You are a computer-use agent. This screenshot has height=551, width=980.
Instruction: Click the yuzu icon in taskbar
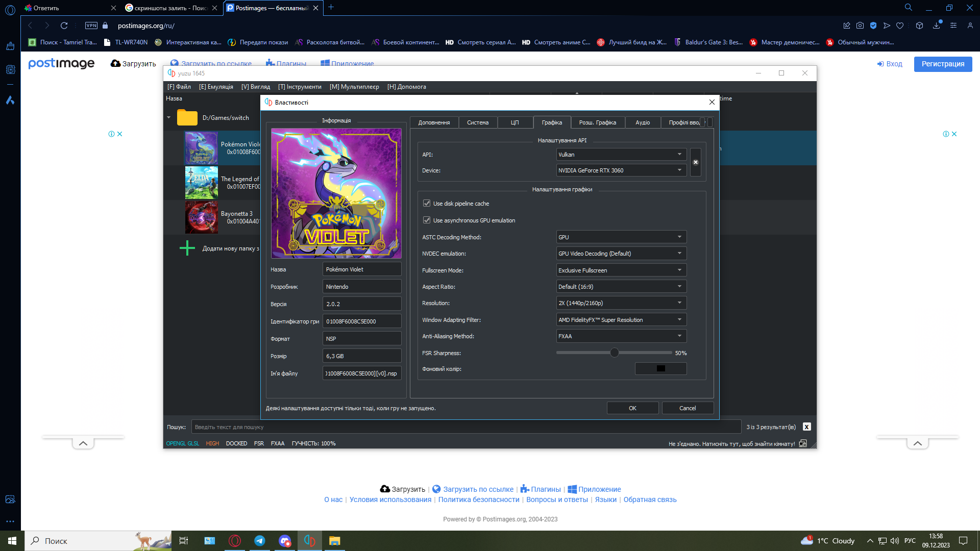tap(309, 541)
